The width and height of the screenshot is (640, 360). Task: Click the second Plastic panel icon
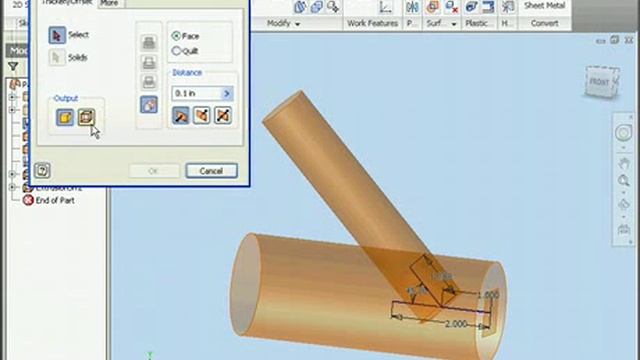coord(488,7)
